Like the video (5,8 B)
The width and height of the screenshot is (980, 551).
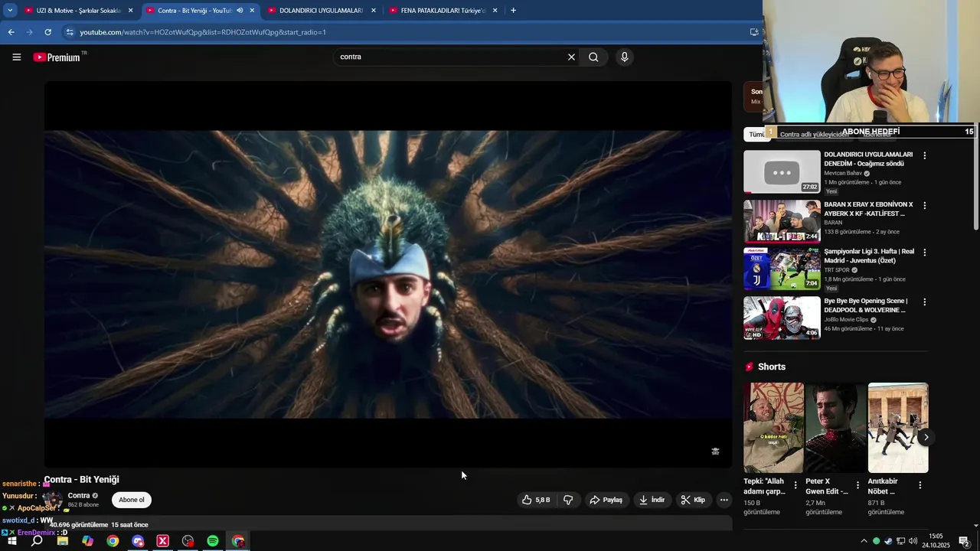point(536,500)
